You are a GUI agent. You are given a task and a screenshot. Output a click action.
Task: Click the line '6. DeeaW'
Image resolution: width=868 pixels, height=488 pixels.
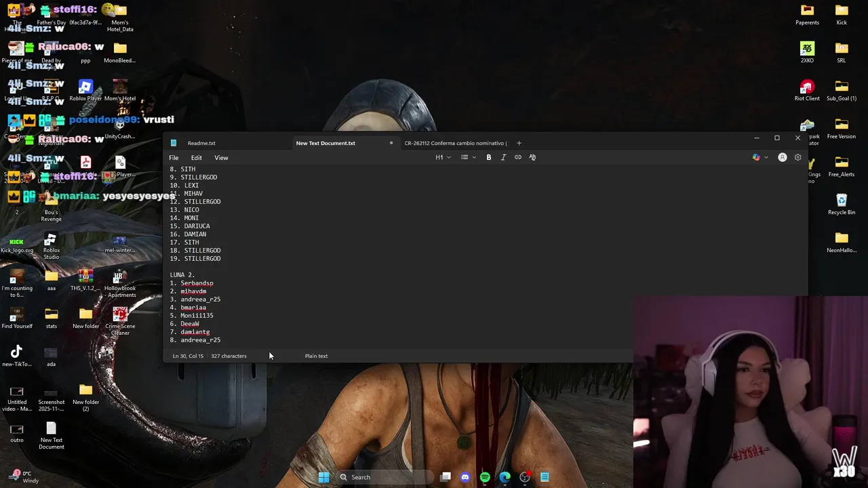[x=184, y=324]
